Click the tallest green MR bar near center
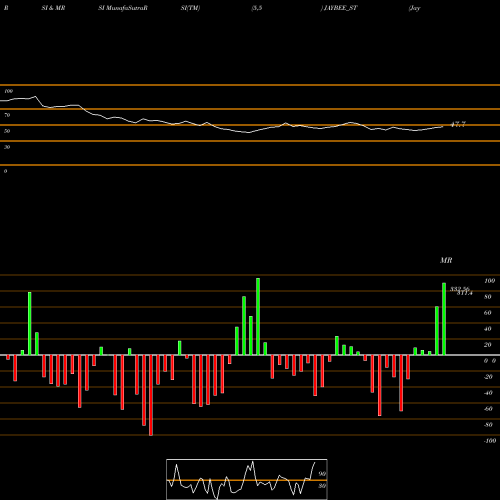This screenshot has width=500, height=500. click(x=258, y=316)
